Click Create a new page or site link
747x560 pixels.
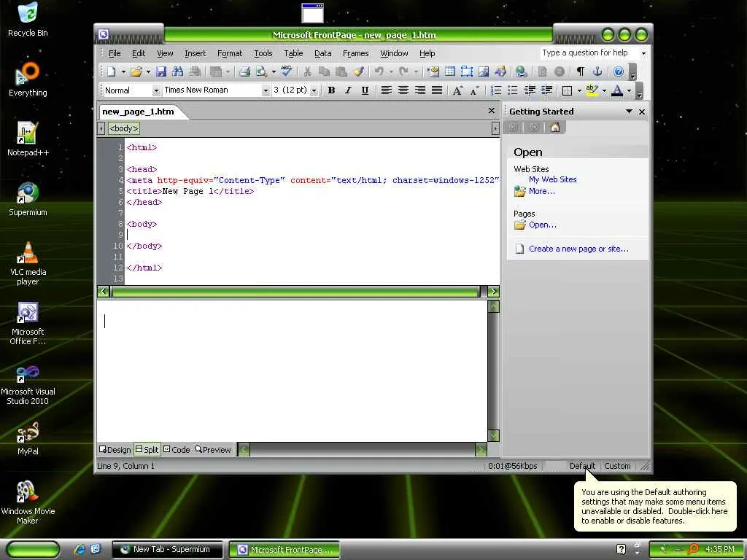point(578,249)
